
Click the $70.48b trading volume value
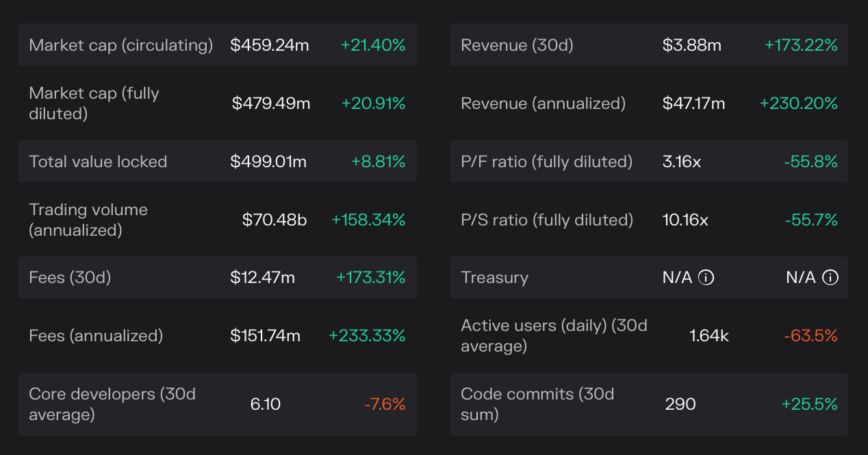click(x=275, y=220)
